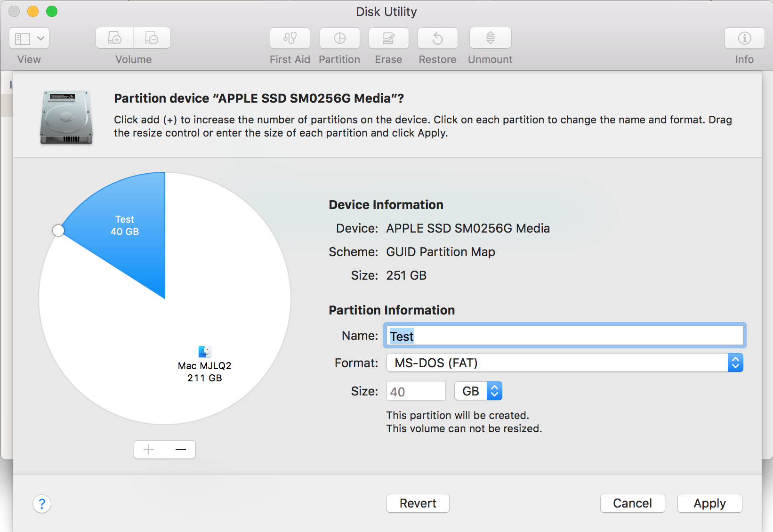Image resolution: width=773 pixels, height=532 pixels.
Task: Click the '251 GB' device size value
Action: tap(406, 275)
